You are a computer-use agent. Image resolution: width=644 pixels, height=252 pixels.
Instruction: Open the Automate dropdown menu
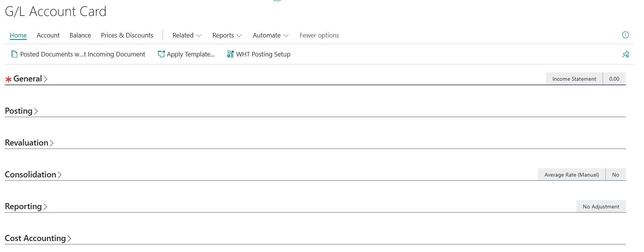click(270, 35)
